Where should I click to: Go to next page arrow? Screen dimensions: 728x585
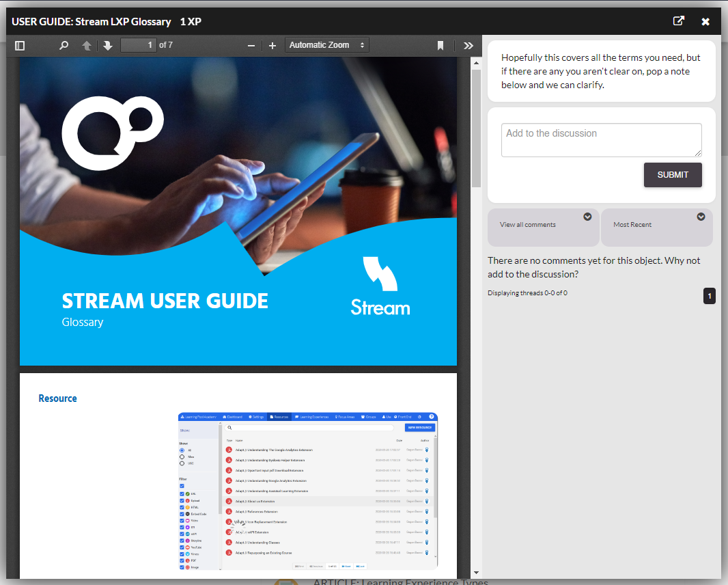107,46
